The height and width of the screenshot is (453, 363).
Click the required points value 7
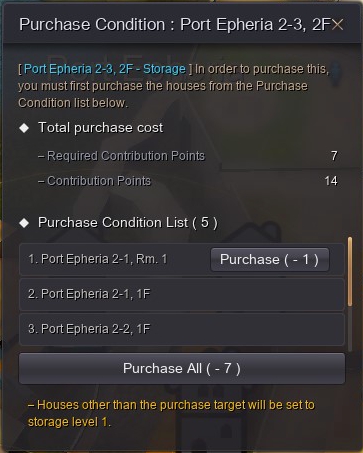(x=334, y=156)
